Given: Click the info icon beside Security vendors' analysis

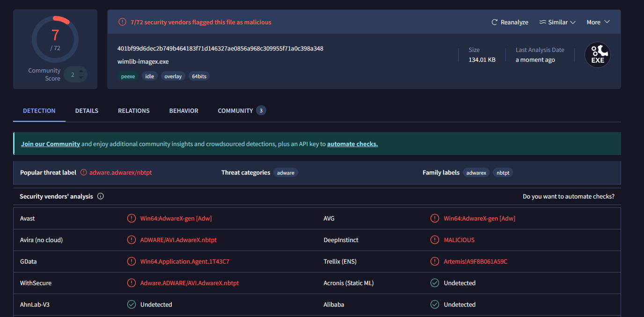Looking at the screenshot, I should coord(101,196).
